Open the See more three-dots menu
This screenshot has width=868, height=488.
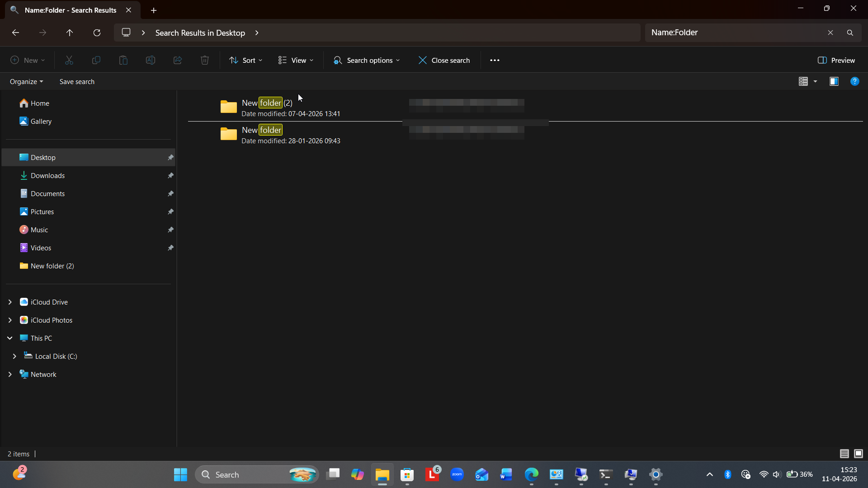pyautogui.click(x=495, y=60)
